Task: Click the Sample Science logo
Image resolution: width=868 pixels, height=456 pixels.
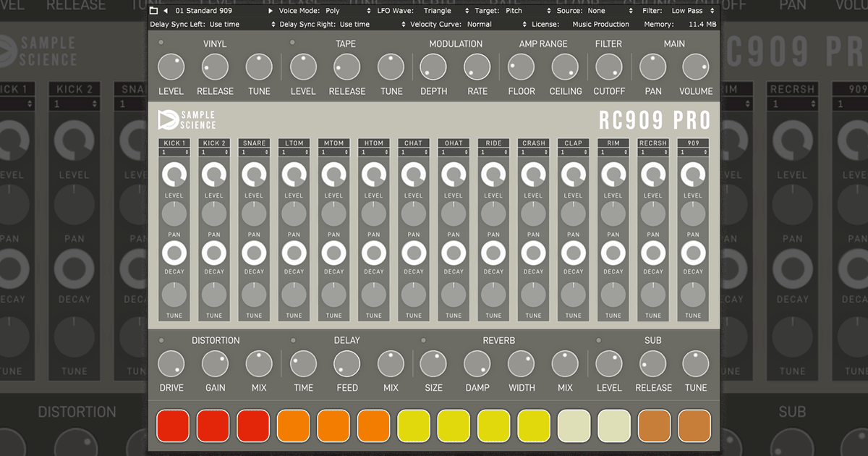Action: coord(187,119)
